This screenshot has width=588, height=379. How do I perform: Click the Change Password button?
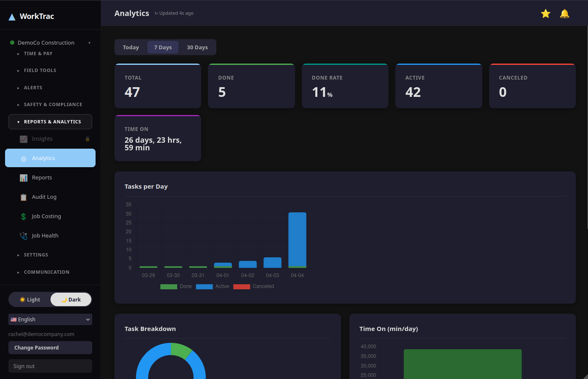pyautogui.click(x=50, y=348)
